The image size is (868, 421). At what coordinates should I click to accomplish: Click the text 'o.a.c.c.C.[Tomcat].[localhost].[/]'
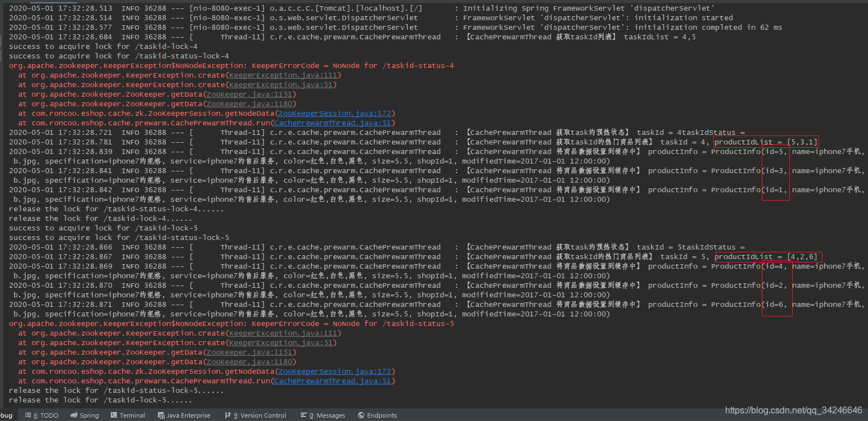(x=346, y=8)
